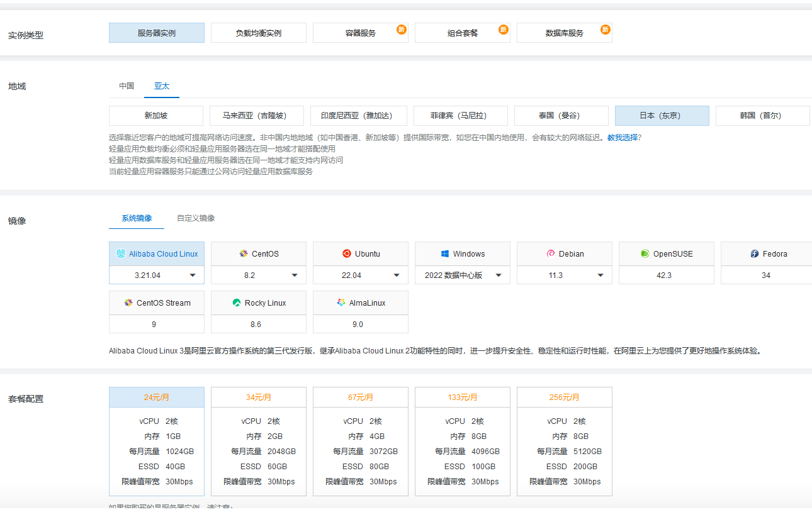This screenshot has height=517, width=812.
Task: Select CentOS image
Action: pos(259,254)
